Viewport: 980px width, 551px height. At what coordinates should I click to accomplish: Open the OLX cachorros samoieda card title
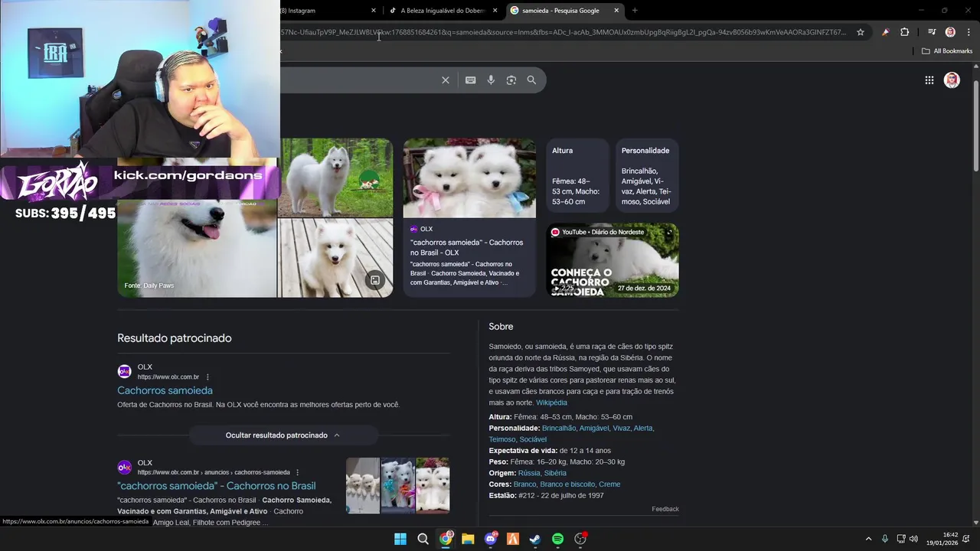click(466, 247)
